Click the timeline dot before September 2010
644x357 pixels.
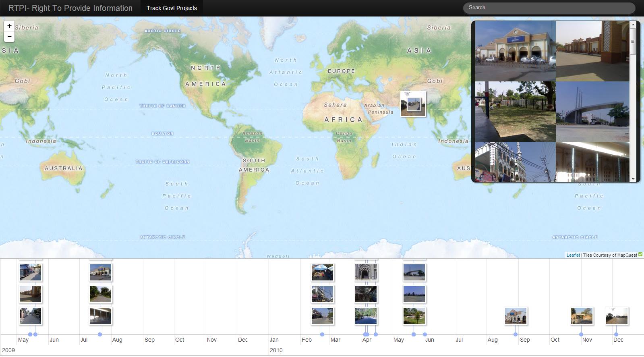(x=516, y=334)
